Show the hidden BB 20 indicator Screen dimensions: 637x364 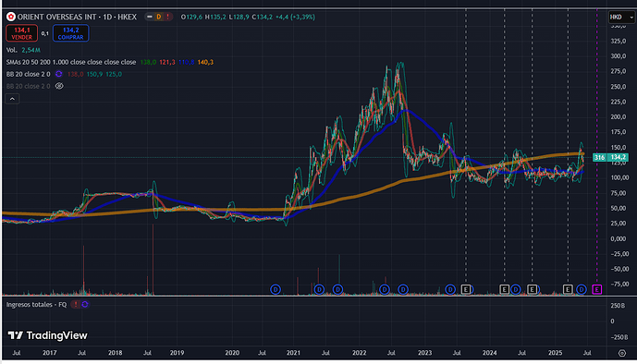pos(59,86)
